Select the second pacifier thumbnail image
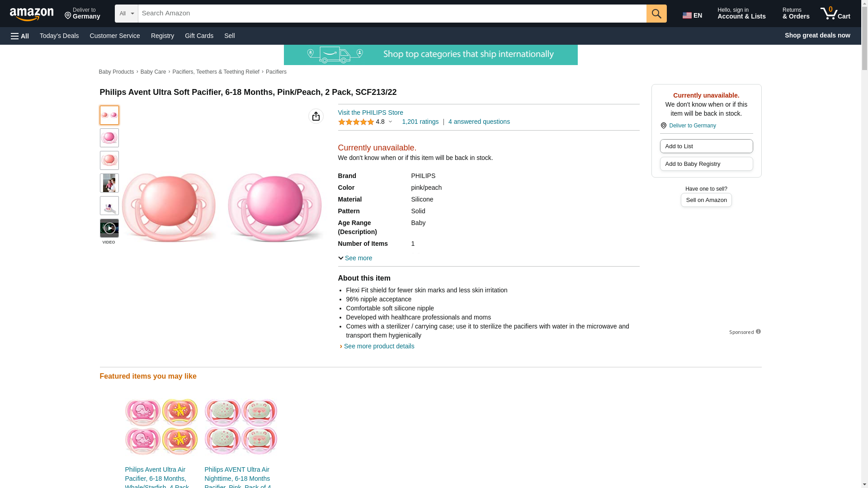 coord(109,138)
